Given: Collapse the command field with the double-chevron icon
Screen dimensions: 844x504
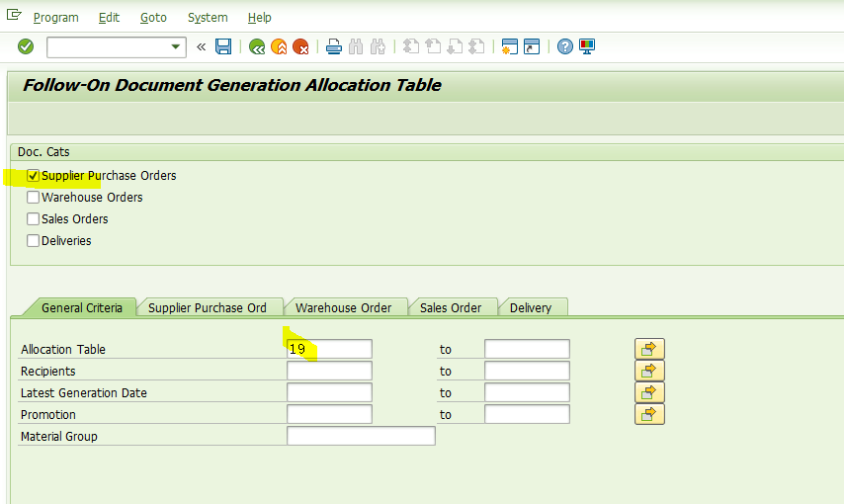Looking at the screenshot, I should (x=201, y=46).
